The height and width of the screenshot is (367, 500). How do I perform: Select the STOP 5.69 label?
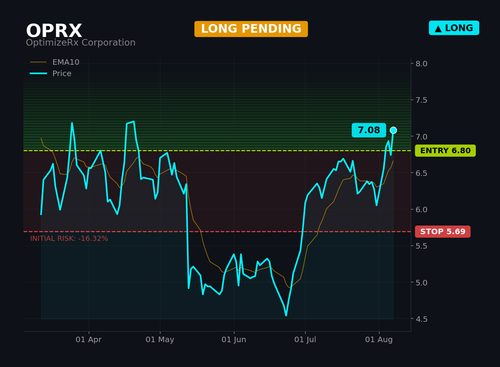click(x=443, y=231)
